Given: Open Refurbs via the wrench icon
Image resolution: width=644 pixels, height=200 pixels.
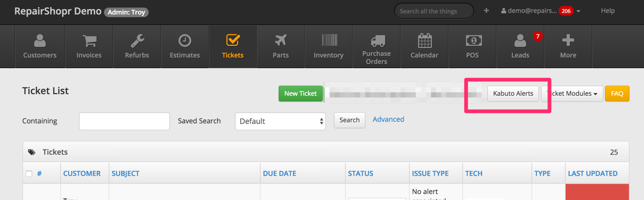Looking at the screenshot, I should (x=137, y=40).
